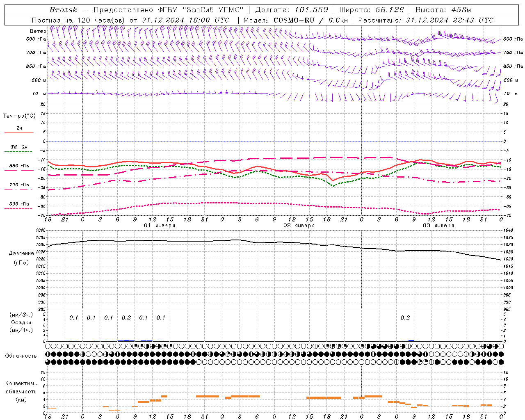Click the "Давление" pressure panel label

point(21,253)
